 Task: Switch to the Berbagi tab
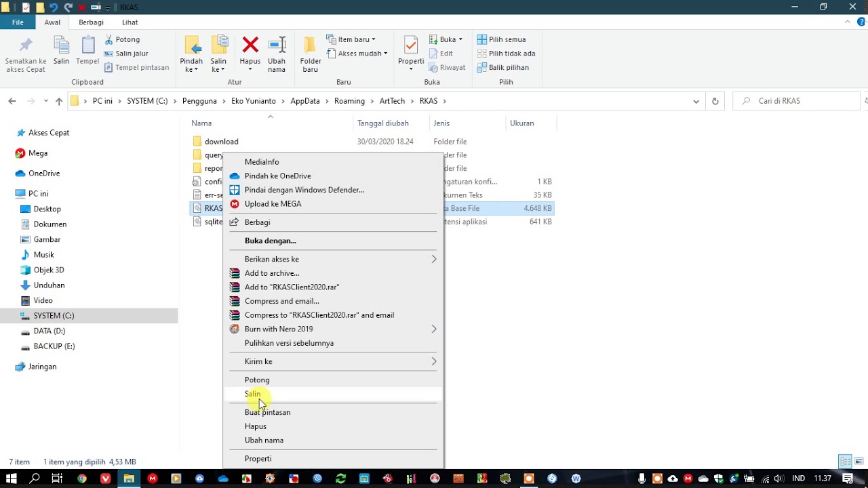(91, 22)
